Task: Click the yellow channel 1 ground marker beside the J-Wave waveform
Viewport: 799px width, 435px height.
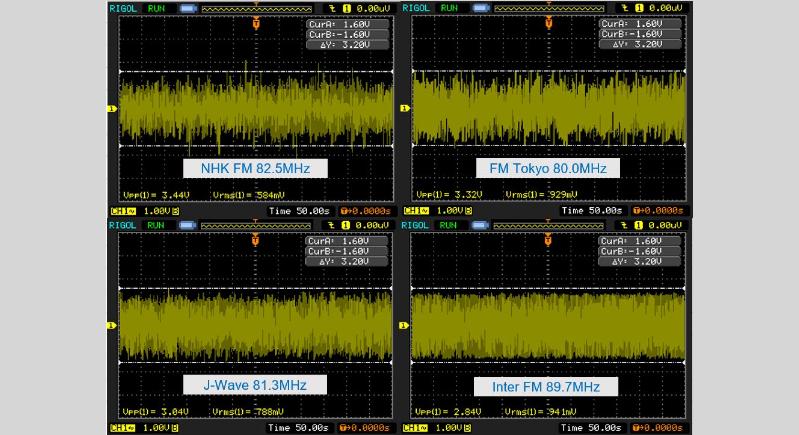Action: click(x=112, y=325)
